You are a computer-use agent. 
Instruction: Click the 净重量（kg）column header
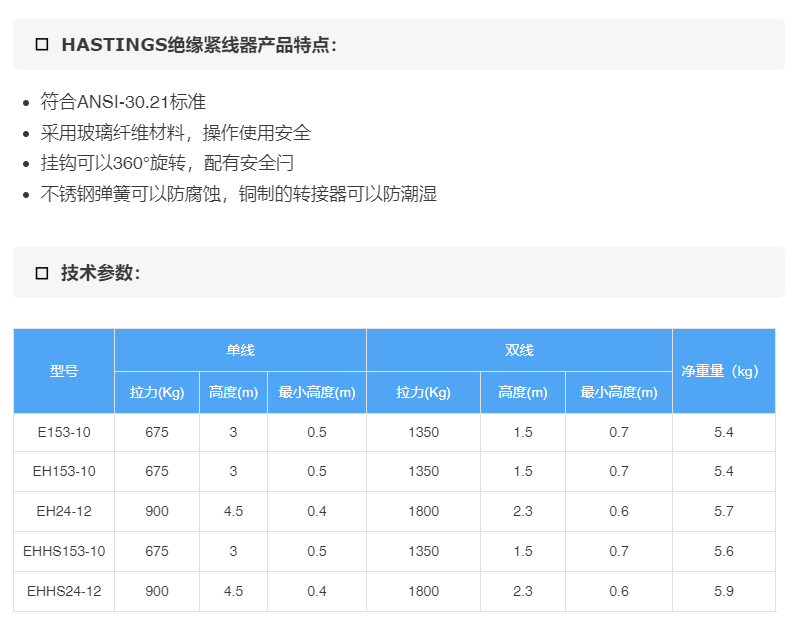pos(723,371)
